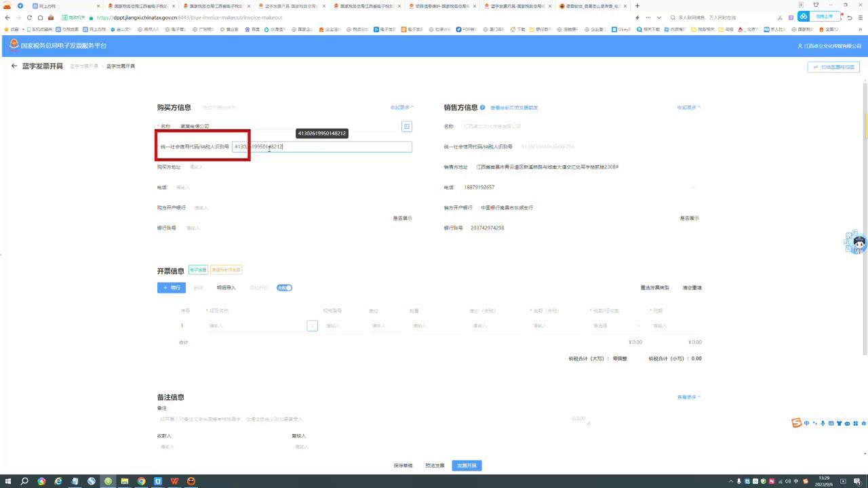
Task: Click the floating customer service assistant mascot
Action: pos(856,243)
